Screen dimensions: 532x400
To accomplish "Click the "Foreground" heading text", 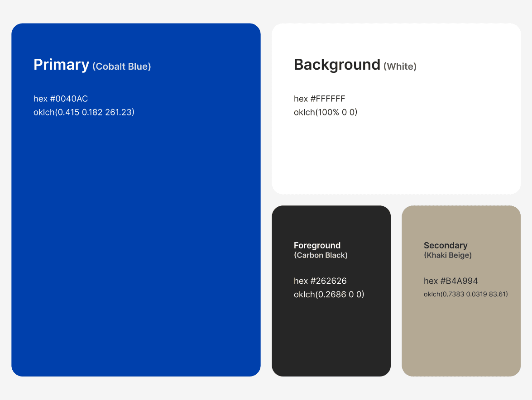I will (317, 245).
